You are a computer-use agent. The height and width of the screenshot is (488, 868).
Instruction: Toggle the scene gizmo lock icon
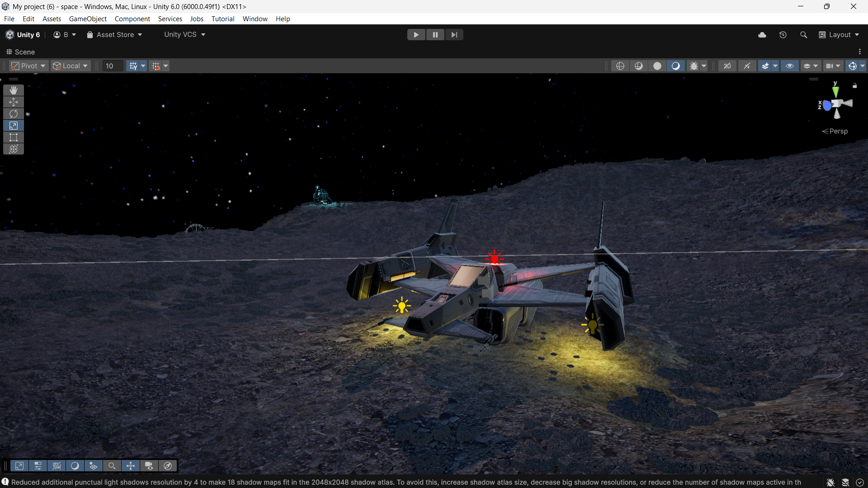point(855,85)
